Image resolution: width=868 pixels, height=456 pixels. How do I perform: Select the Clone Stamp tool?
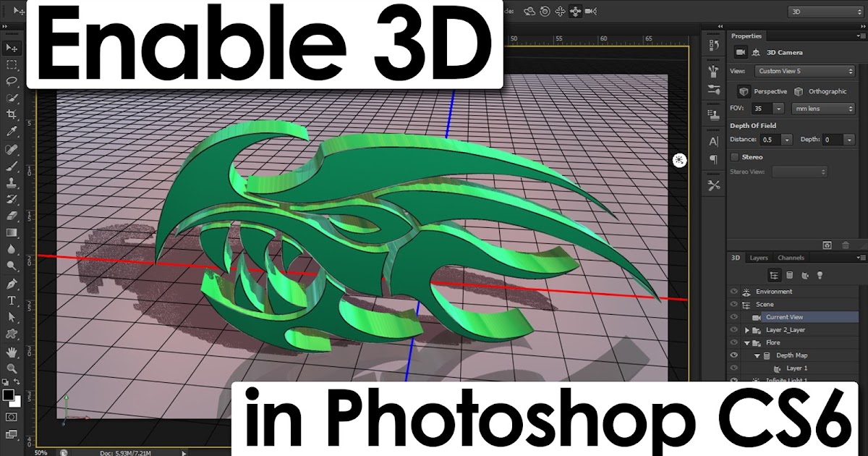click(12, 182)
